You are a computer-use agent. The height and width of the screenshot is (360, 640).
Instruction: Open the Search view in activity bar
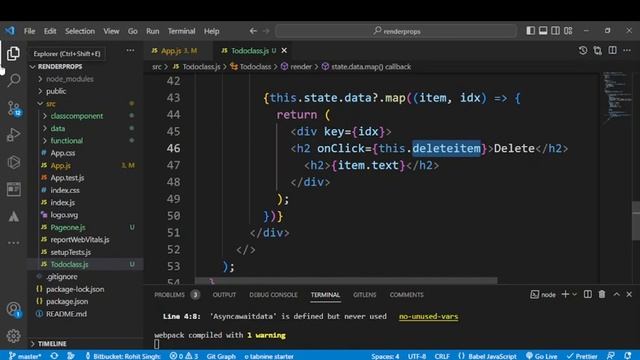[x=13, y=80]
